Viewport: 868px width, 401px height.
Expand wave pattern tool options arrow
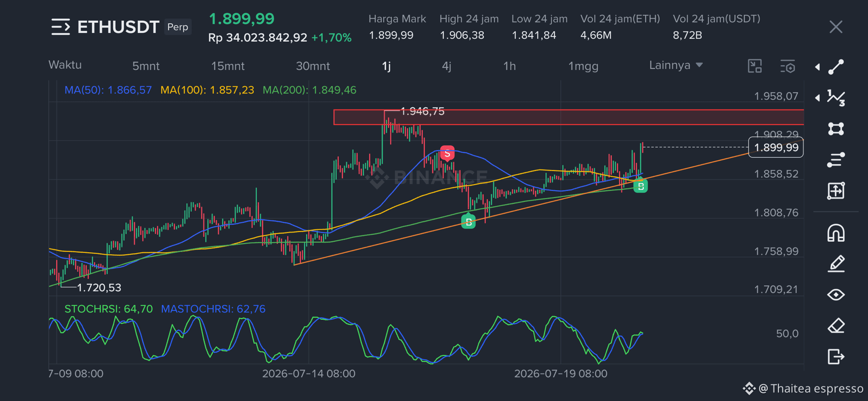click(818, 98)
